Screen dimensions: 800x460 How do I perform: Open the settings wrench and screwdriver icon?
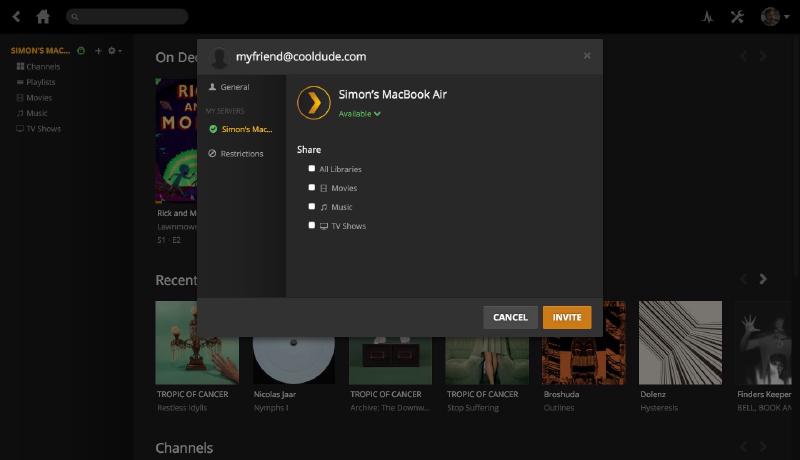click(737, 17)
